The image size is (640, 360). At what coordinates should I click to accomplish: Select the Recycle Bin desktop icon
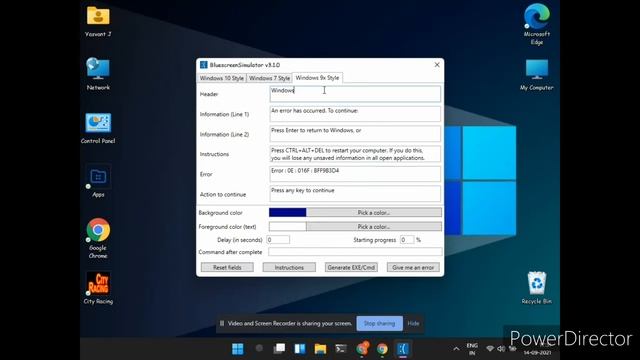tap(537, 288)
